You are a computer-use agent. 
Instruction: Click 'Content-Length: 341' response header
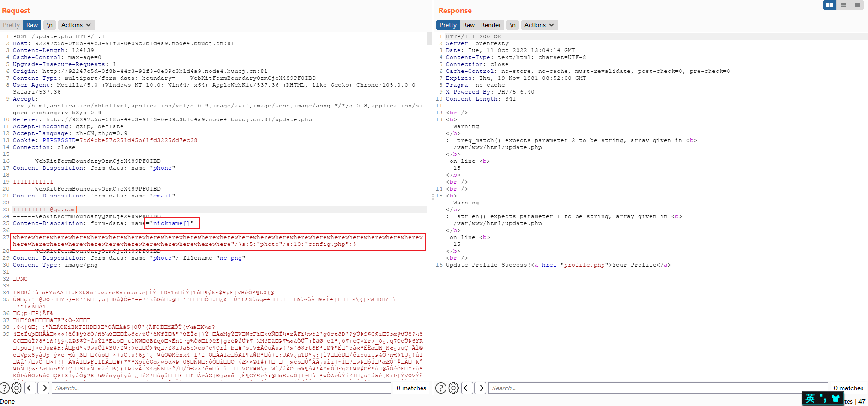click(x=481, y=99)
